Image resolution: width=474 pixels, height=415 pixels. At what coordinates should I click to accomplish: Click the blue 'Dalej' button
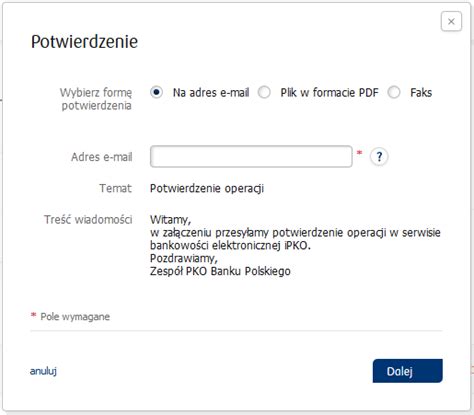[407, 371]
